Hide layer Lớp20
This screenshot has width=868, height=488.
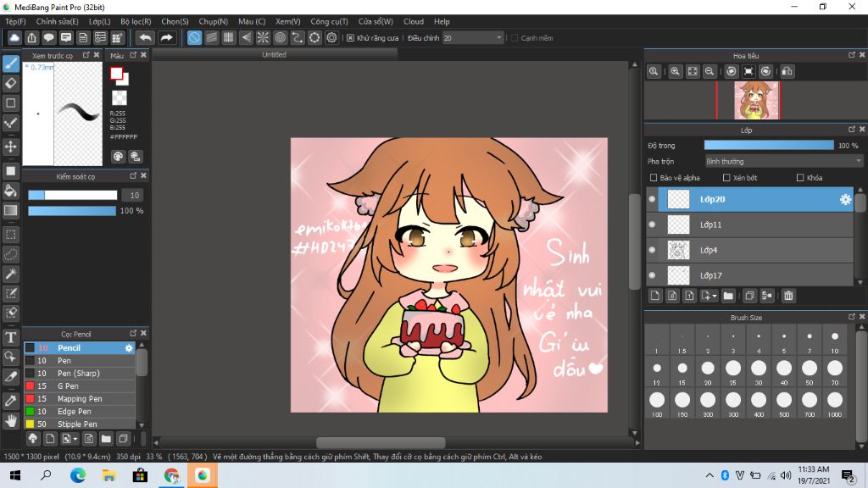(652, 199)
